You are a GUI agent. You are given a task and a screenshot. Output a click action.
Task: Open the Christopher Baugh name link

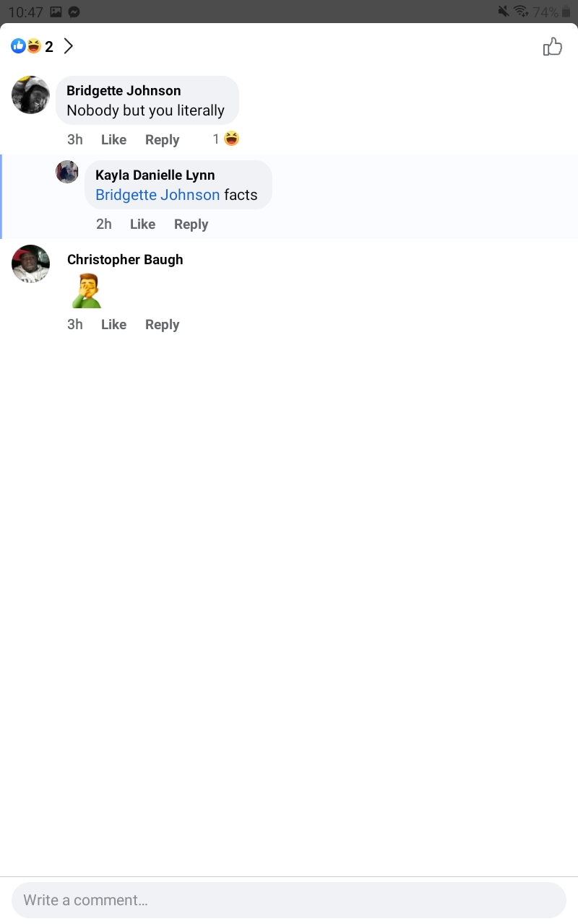[x=125, y=259]
